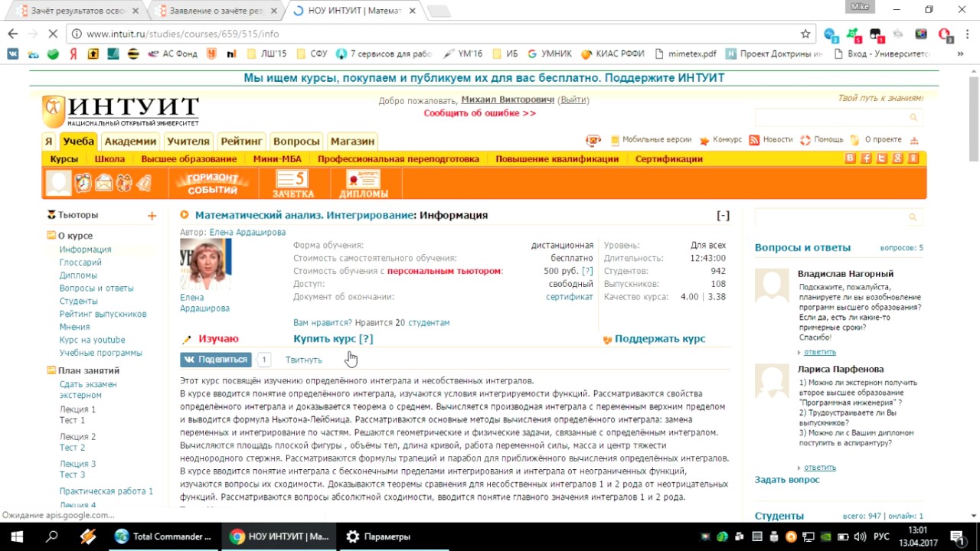This screenshot has height=551, width=980.
Task: Click Поддержать курс link
Action: click(660, 338)
